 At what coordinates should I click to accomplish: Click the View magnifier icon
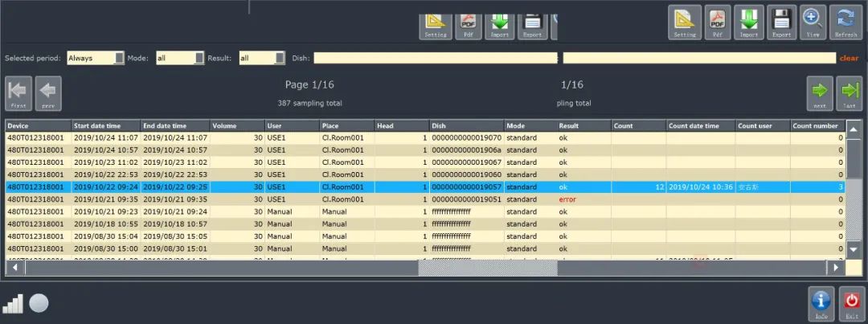pos(812,21)
